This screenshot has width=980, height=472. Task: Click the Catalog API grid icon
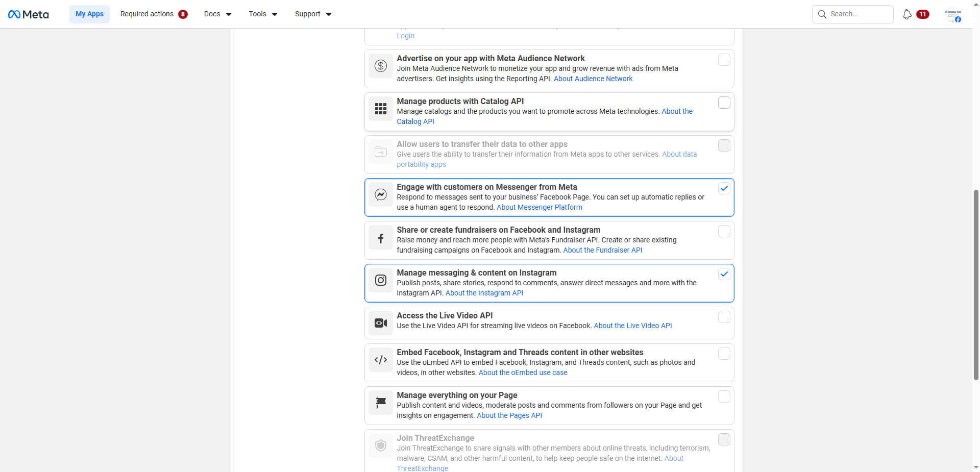tap(380, 109)
